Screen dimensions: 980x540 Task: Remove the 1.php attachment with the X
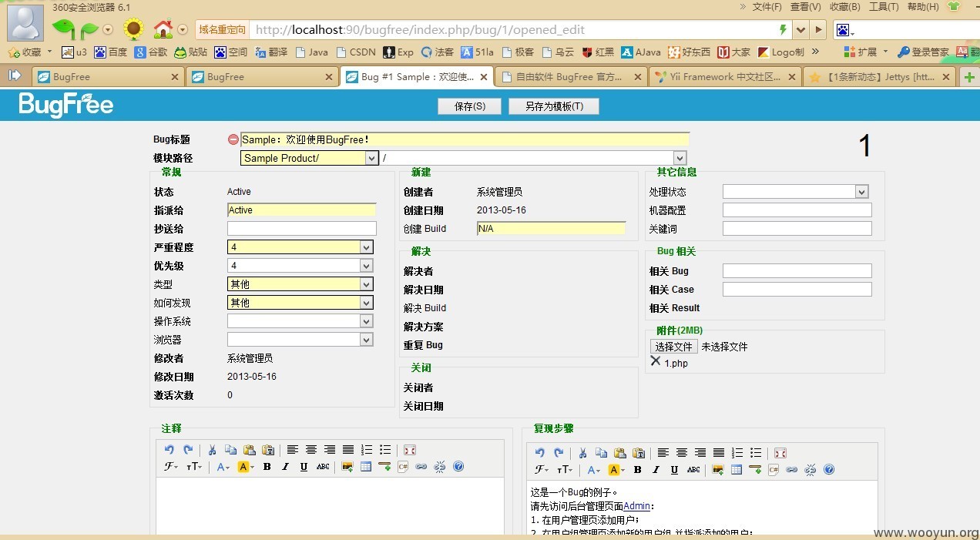656,361
